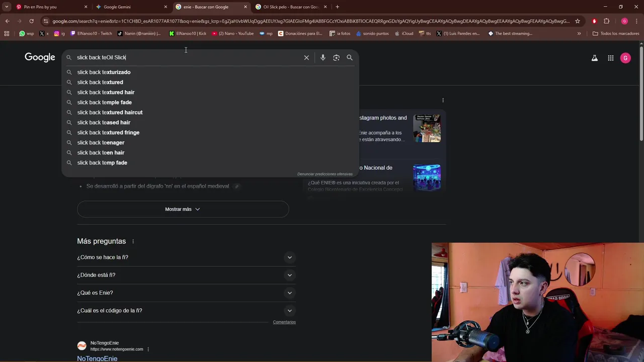The image size is (644, 362).
Task: Open the Google account avatar
Action: [625, 58]
